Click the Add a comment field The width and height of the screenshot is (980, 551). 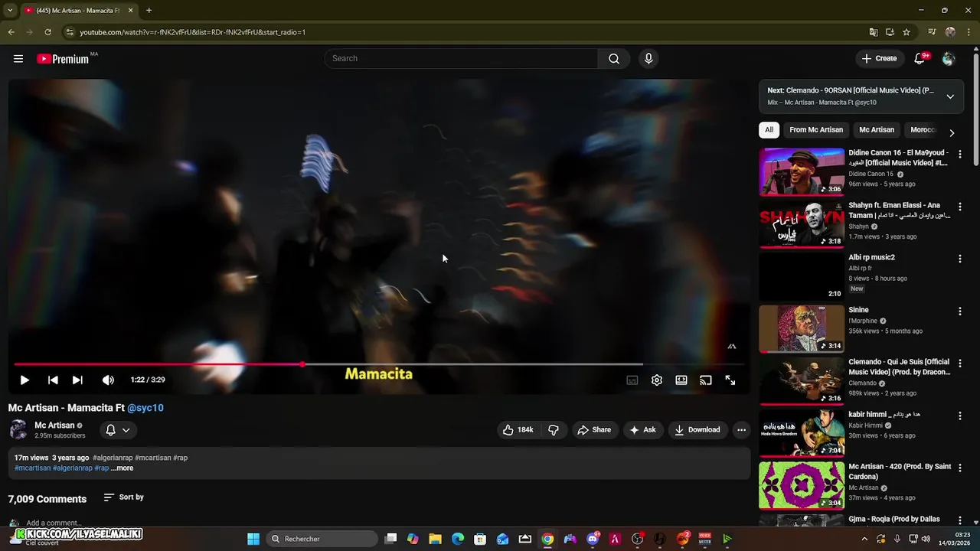click(53, 523)
